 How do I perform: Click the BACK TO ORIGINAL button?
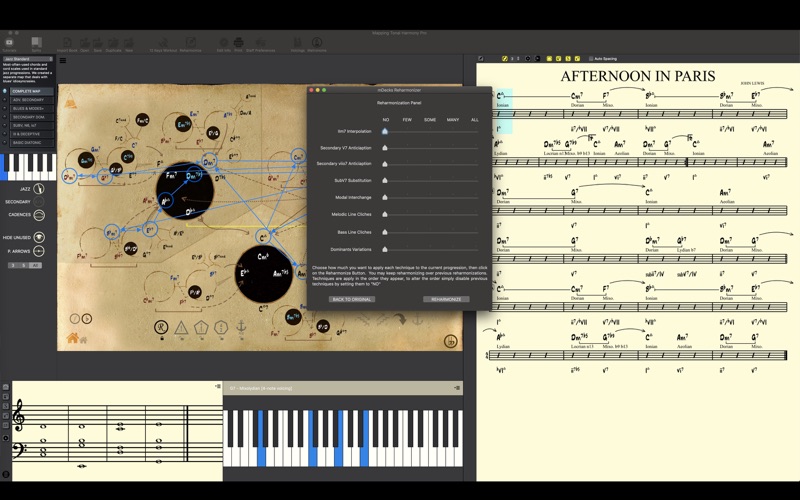pyautogui.click(x=352, y=299)
